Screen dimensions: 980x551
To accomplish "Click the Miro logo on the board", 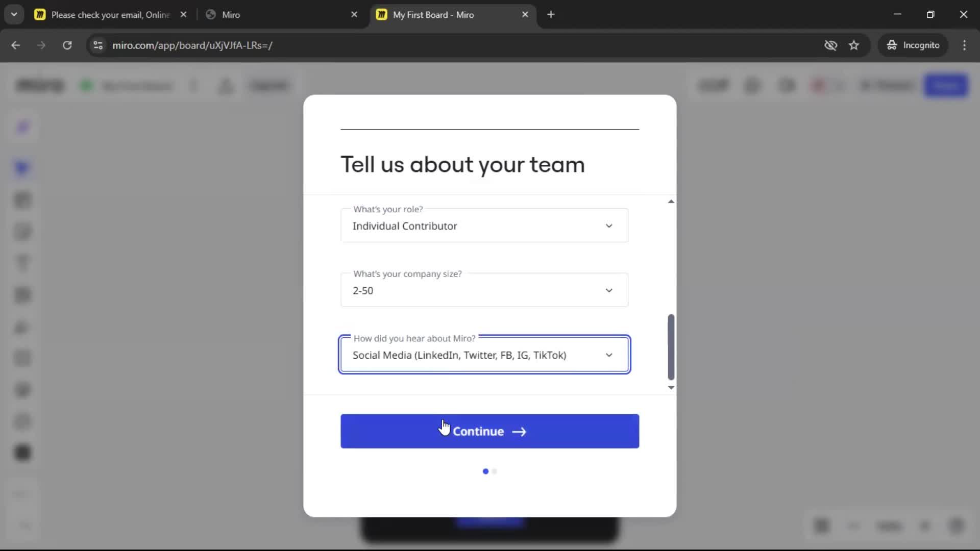I will tap(40, 85).
